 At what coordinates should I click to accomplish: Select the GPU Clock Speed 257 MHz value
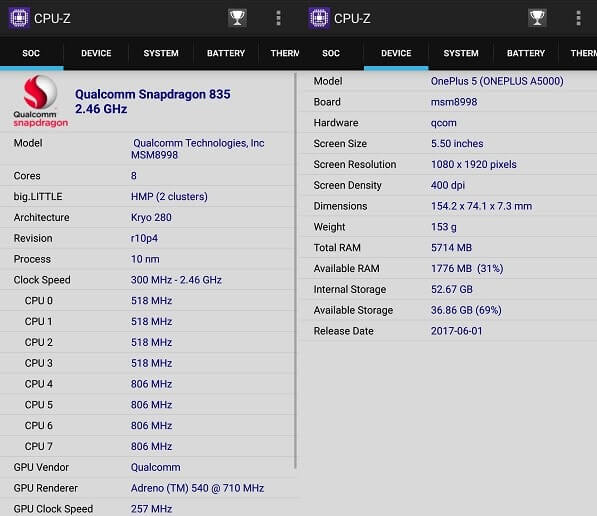click(x=152, y=509)
